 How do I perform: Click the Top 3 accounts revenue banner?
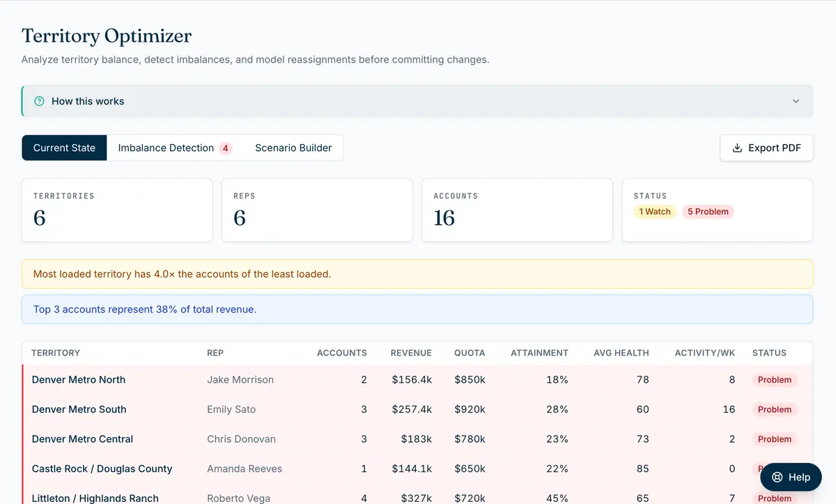(417, 309)
